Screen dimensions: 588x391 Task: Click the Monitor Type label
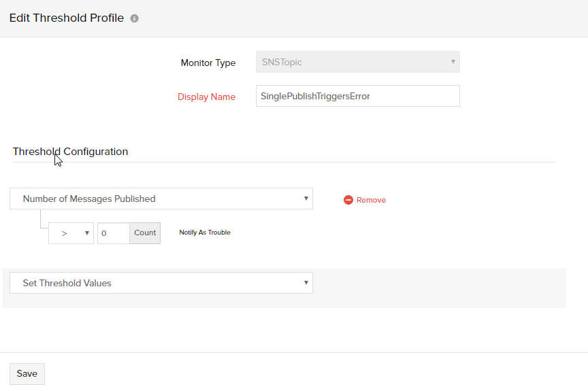coord(208,63)
